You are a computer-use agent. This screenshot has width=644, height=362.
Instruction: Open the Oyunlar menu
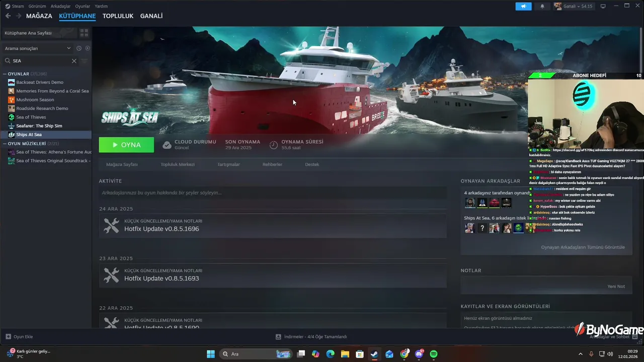coord(83,6)
